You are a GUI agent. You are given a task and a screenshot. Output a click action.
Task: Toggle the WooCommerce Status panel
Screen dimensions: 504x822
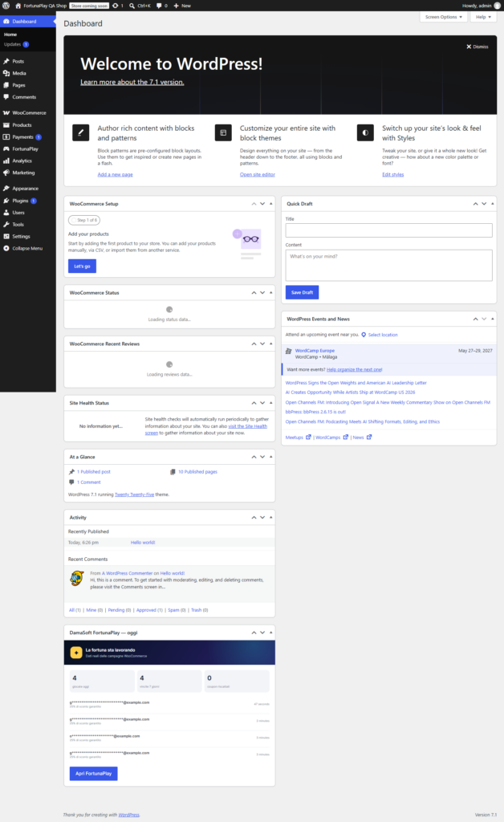coord(271,293)
